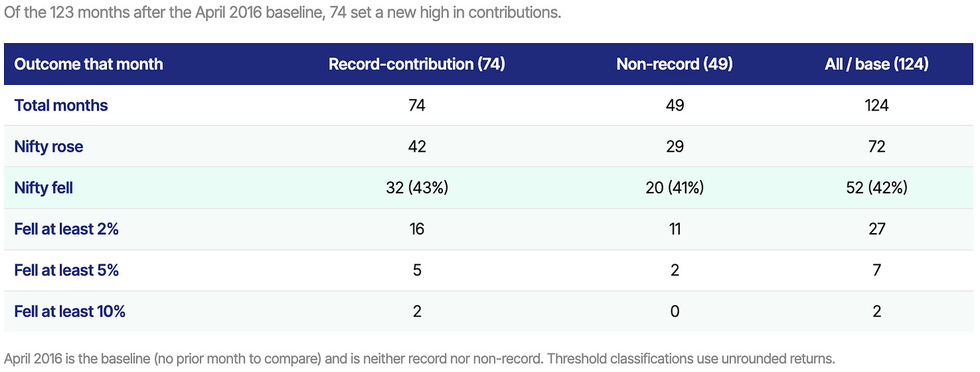
Task: Click the 'Non-record (49)' column header
Action: click(674, 64)
